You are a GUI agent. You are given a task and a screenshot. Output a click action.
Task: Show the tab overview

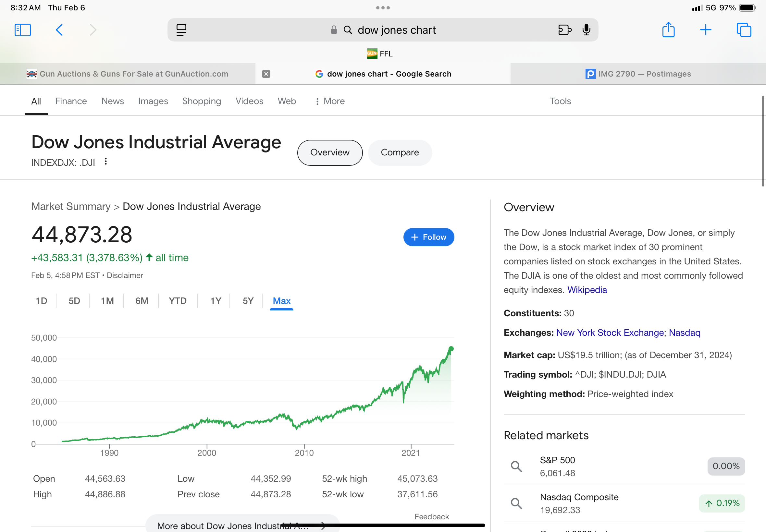tap(744, 30)
